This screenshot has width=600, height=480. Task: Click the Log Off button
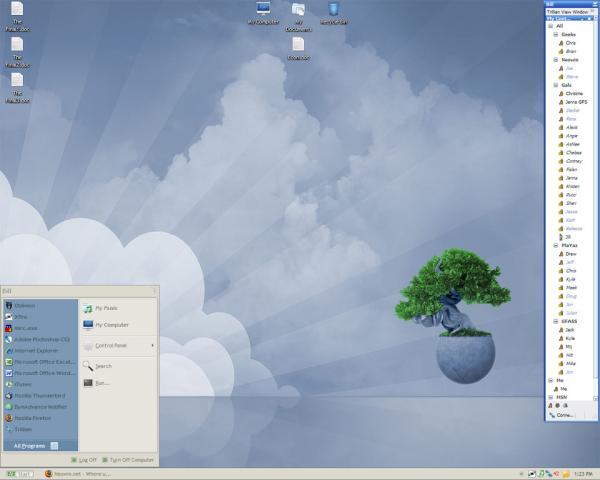point(84,460)
